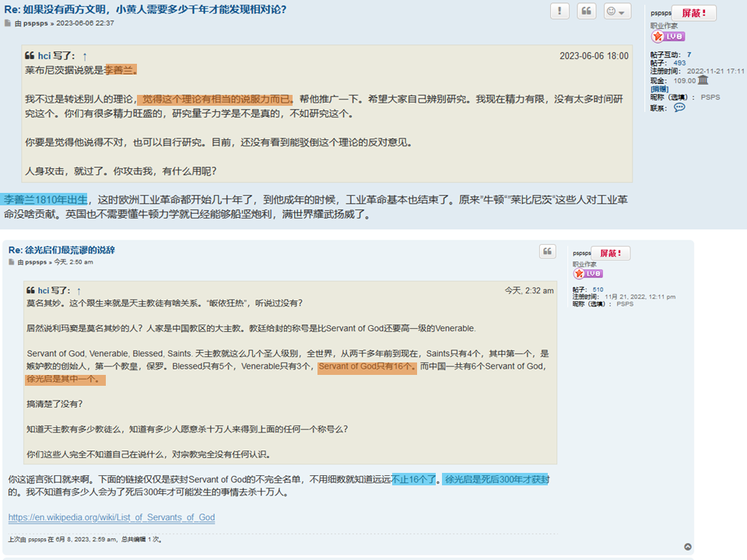Click the author pspsps beside the 2023-06-06 22:37 date
747x560 pixels.
point(36,23)
